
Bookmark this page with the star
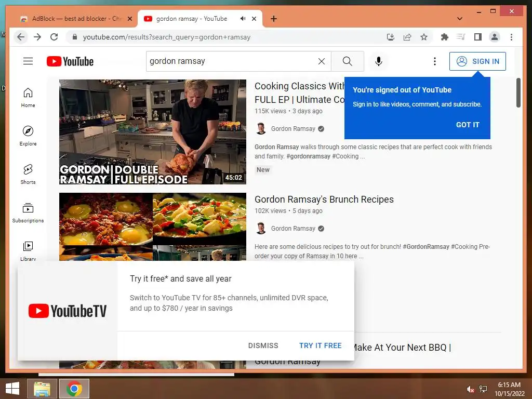coord(424,37)
